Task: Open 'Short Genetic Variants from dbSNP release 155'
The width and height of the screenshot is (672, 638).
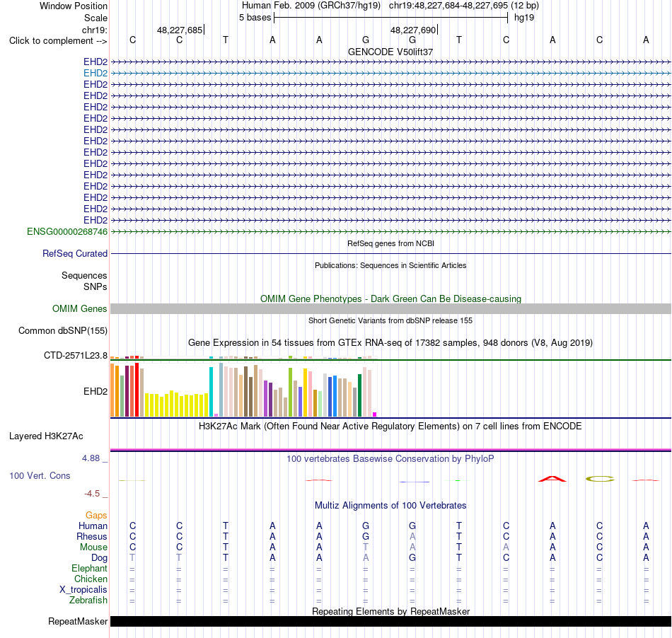Action: point(390,320)
